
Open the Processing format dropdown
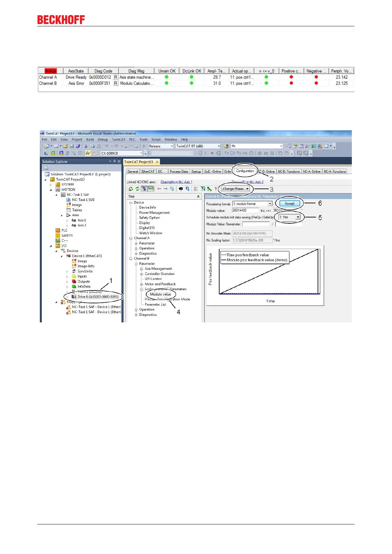(x=270, y=204)
